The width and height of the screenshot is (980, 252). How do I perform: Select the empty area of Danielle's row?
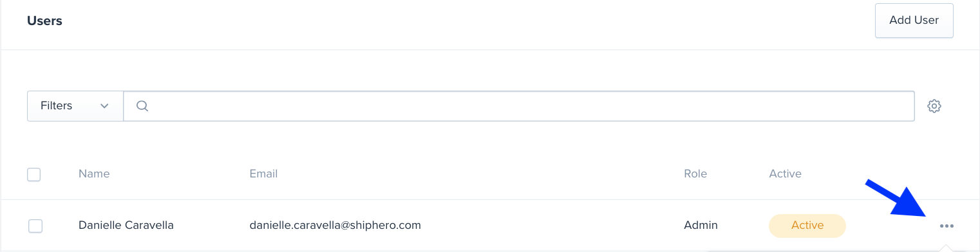pos(552,226)
